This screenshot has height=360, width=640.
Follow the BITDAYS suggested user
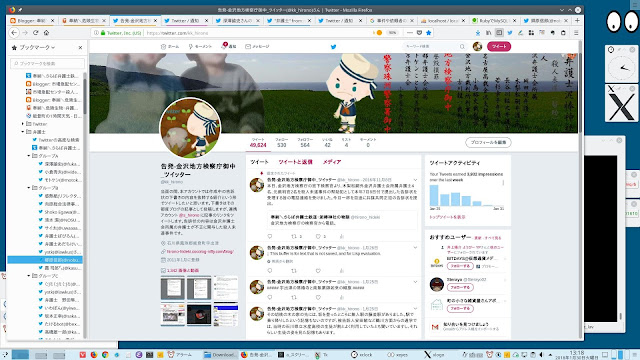tap(460, 266)
